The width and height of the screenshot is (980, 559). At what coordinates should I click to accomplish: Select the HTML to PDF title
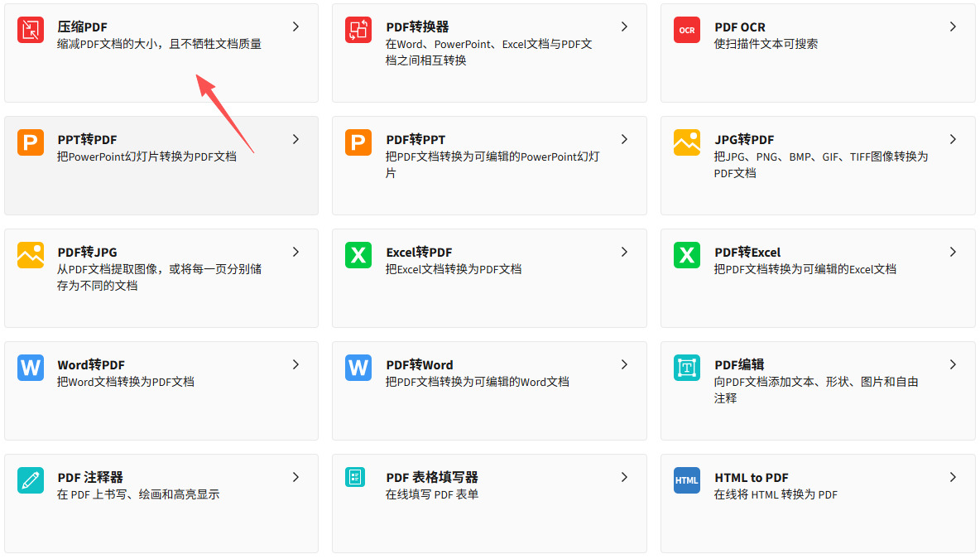point(752,477)
